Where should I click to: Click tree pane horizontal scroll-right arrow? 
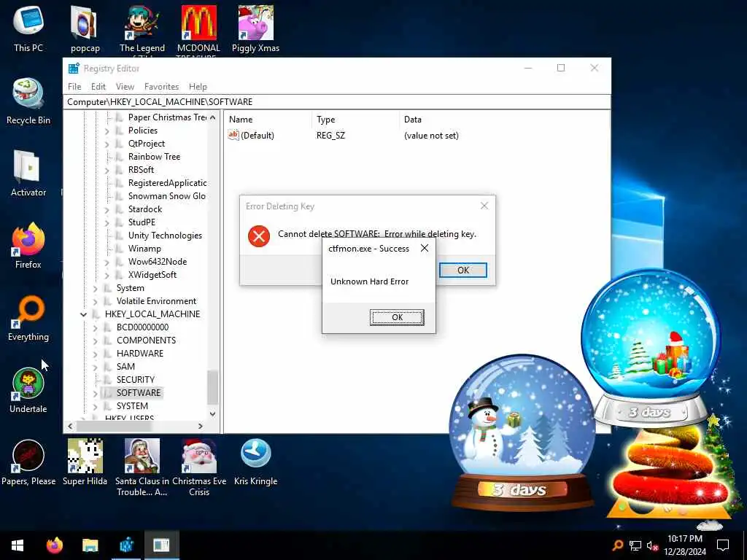[201, 426]
